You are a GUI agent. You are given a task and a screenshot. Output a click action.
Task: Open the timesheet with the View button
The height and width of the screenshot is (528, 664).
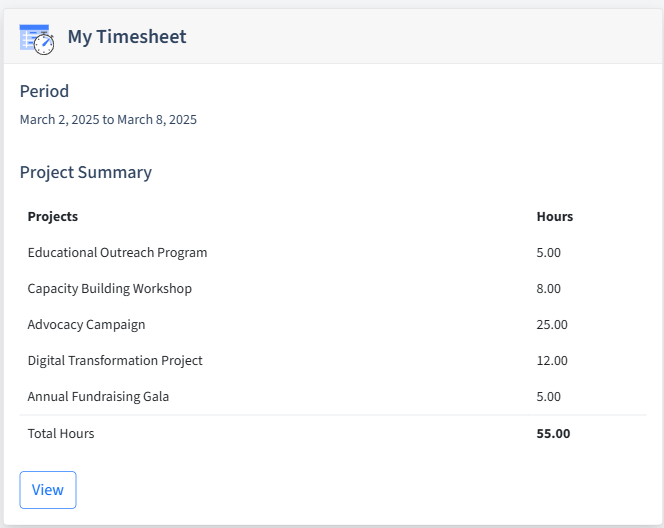click(x=48, y=490)
